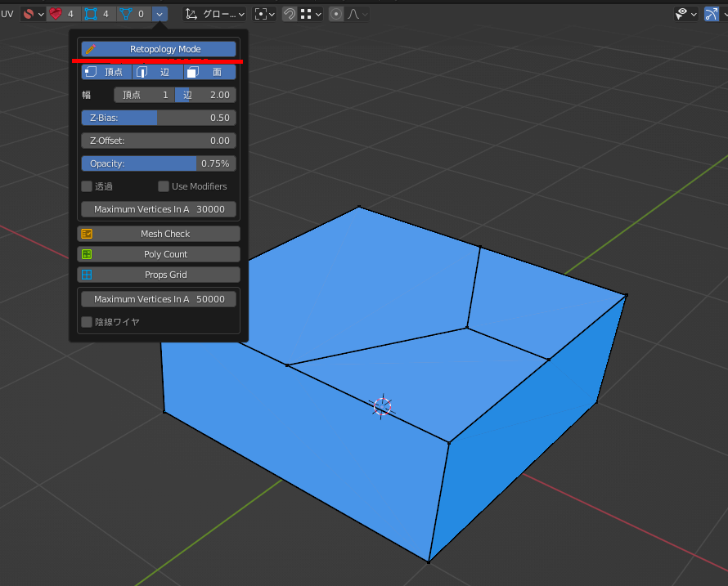Click the 頂点 width field showing 1
728x586 pixels.
(x=145, y=95)
